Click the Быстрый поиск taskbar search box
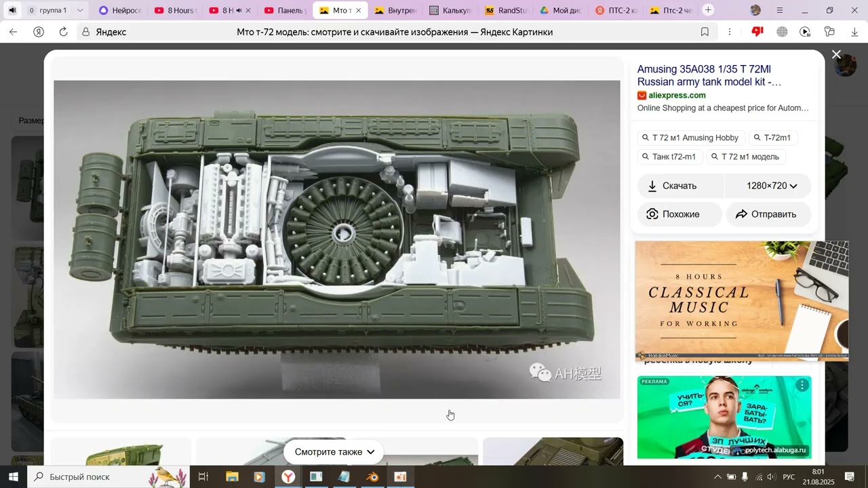Viewport: 868px width, 488px height. pos(108,476)
